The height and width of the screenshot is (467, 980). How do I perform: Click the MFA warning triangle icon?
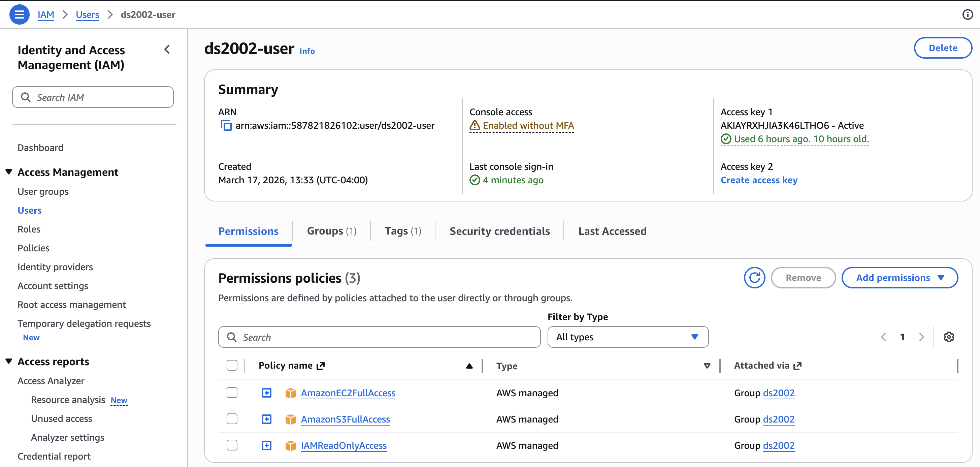[475, 125]
